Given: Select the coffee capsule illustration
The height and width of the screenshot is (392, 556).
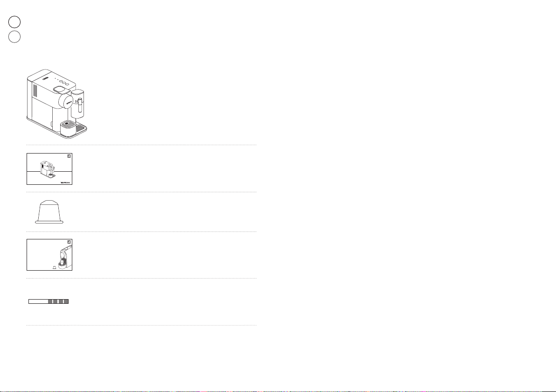Looking at the screenshot, I should 49,212.
